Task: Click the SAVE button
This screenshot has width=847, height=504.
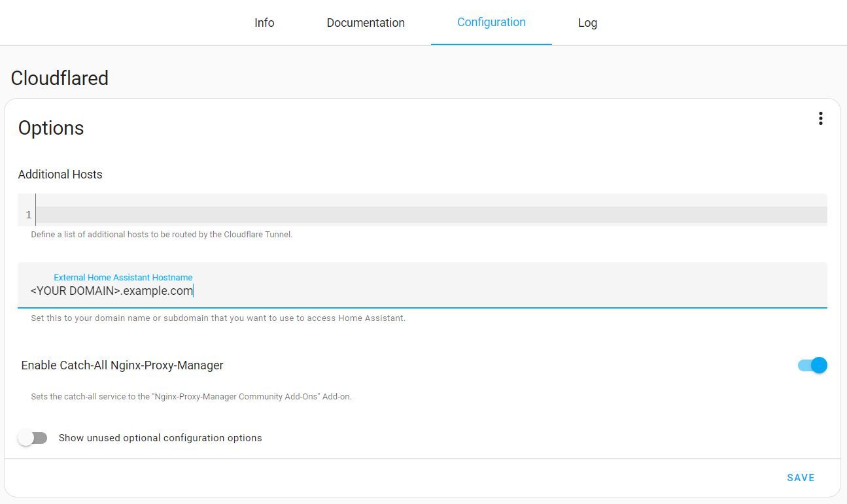Action: 801,478
